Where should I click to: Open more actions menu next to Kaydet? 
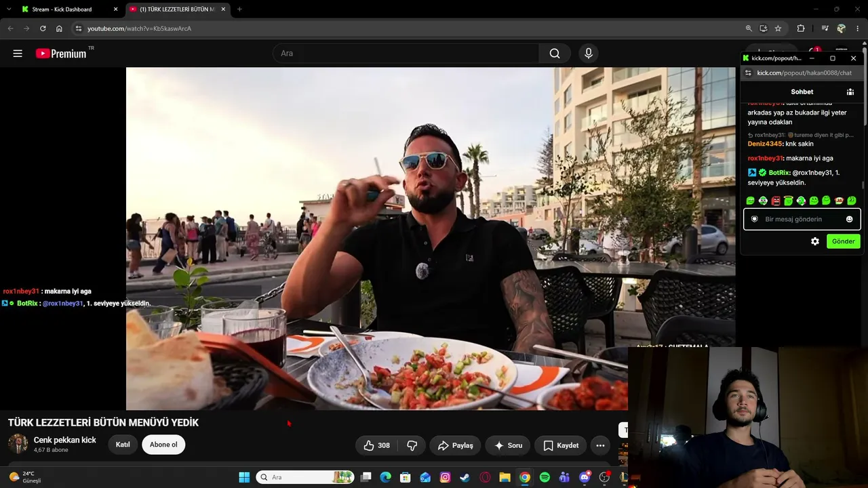coord(600,445)
